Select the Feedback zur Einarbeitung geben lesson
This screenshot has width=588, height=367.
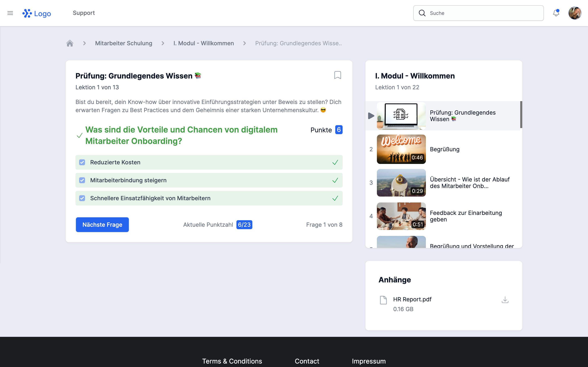click(465, 216)
